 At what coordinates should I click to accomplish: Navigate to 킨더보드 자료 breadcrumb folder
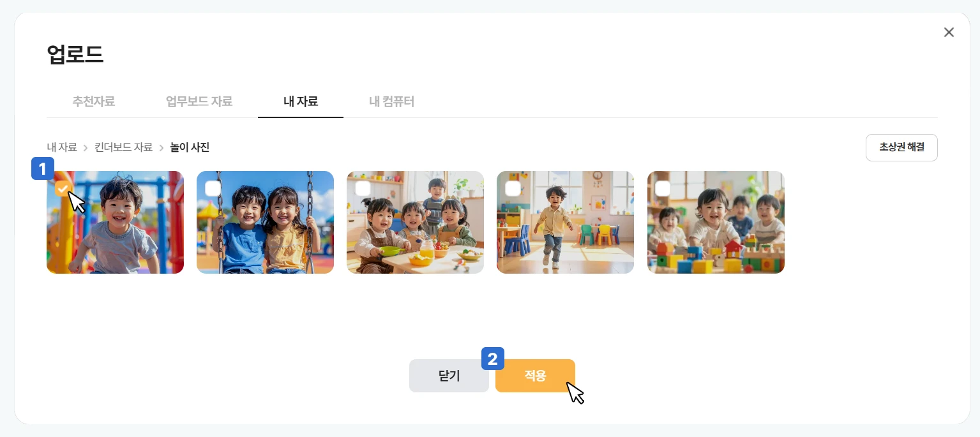click(x=124, y=147)
